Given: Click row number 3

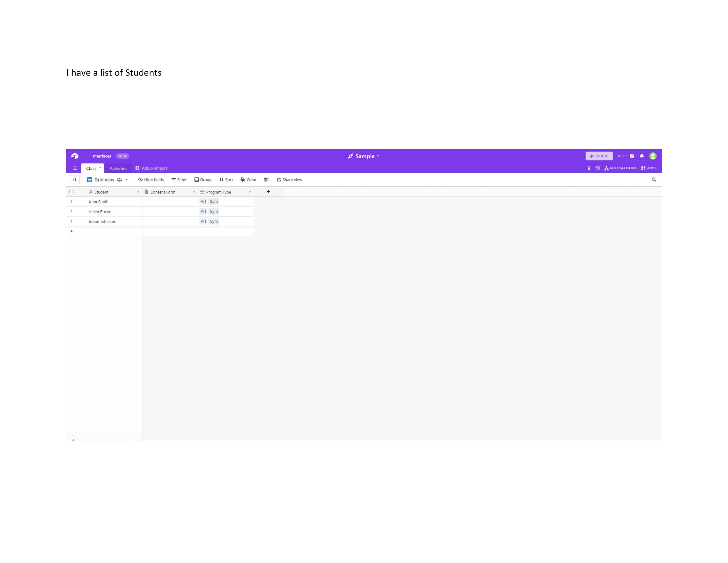Looking at the screenshot, I should (71, 222).
